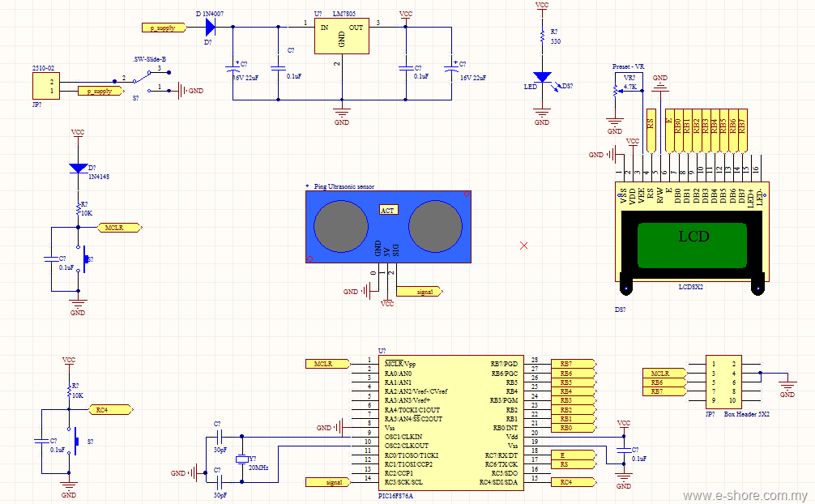Click the red X marker on canvas
Viewport: 815px width, 504px height.
coord(524,246)
